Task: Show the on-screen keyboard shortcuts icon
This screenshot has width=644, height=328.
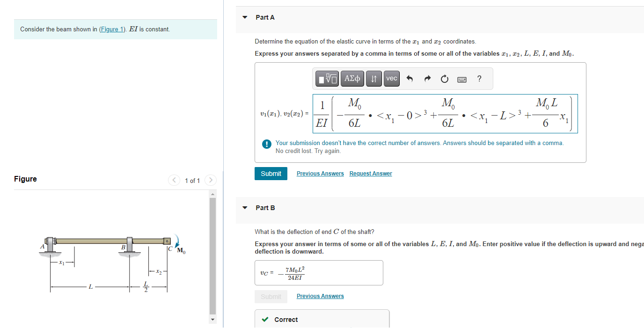Action: 461,79
